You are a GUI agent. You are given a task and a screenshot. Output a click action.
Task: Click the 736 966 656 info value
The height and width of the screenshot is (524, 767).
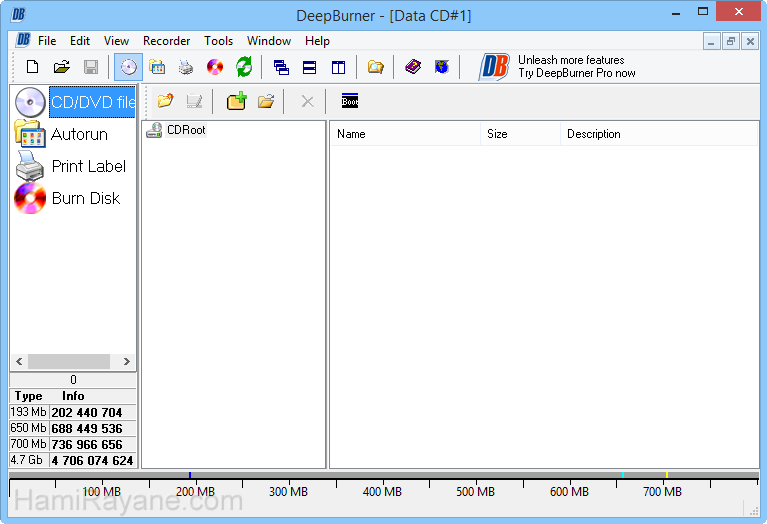pyautogui.click(x=87, y=445)
